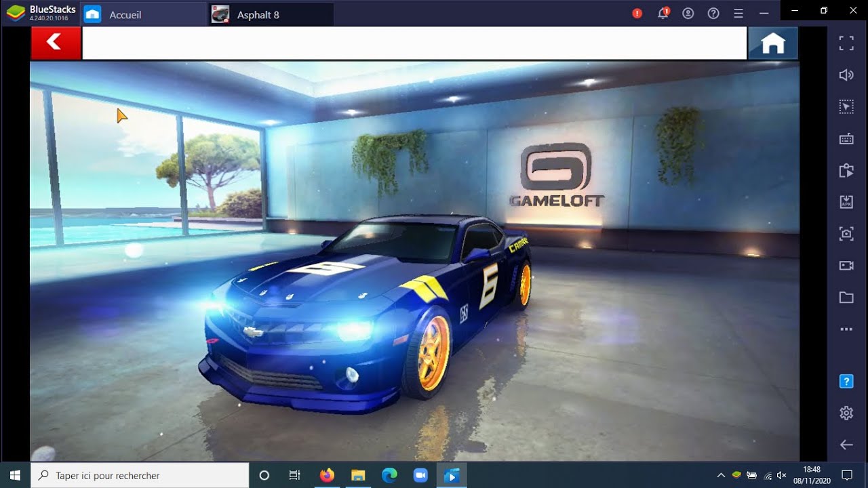Launch Firefox from the taskbar
The height and width of the screenshot is (488, 868).
327,475
